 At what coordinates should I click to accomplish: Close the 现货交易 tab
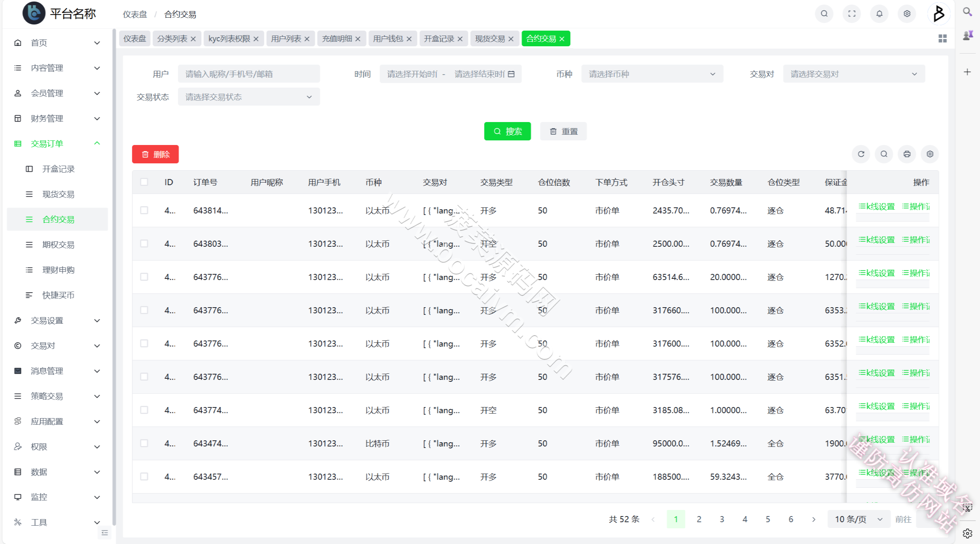pos(511,39)
